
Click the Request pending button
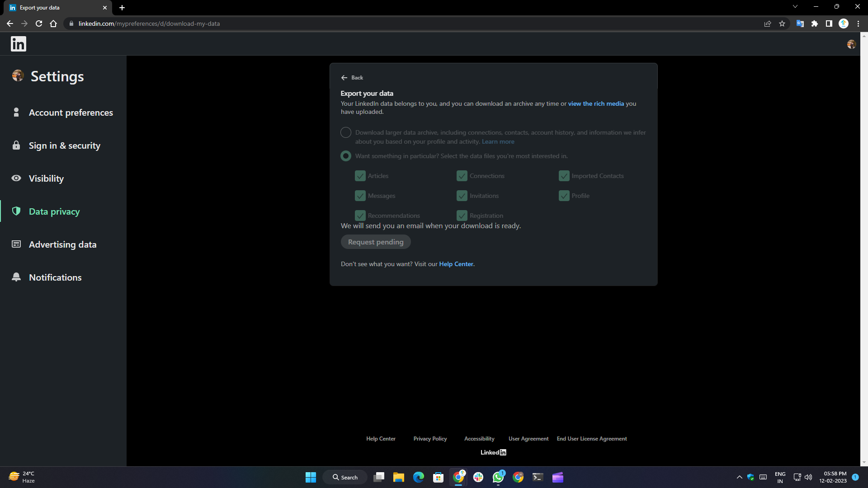(376, 242)
